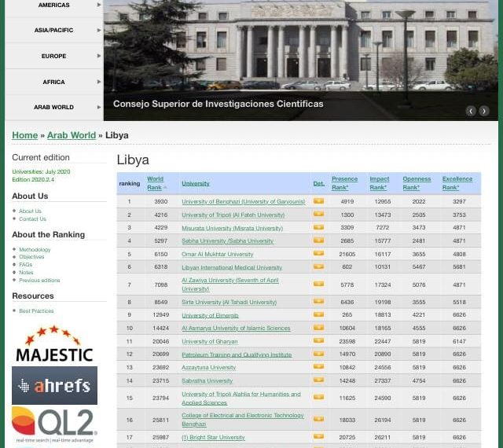The image size is (503, 448).
Task: Open details icon for Sabratha University
Action: pos(318,380)
